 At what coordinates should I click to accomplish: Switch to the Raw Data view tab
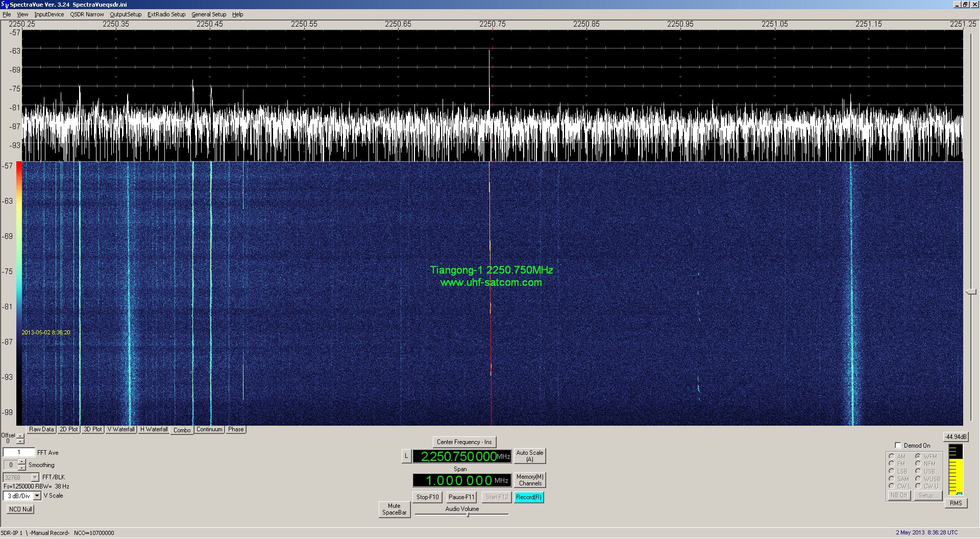tap(41, 429)
